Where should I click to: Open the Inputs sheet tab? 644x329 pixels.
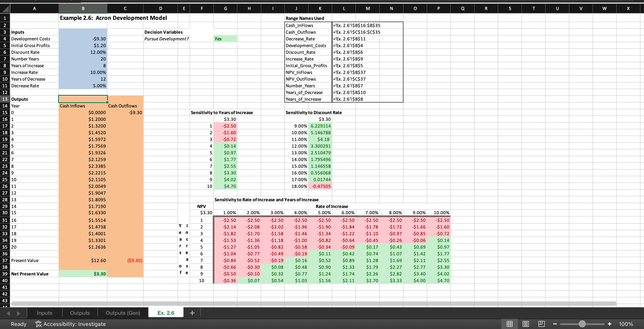[x=44, y=313]
